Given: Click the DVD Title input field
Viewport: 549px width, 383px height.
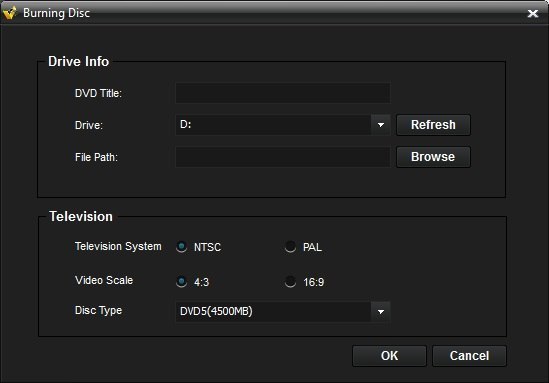Looking at the screenshot, I should 283,93.
